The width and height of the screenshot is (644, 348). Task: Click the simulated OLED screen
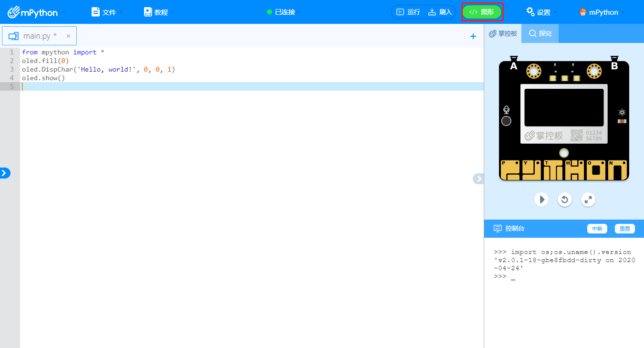pyautogui.click(x=564, y=107)
